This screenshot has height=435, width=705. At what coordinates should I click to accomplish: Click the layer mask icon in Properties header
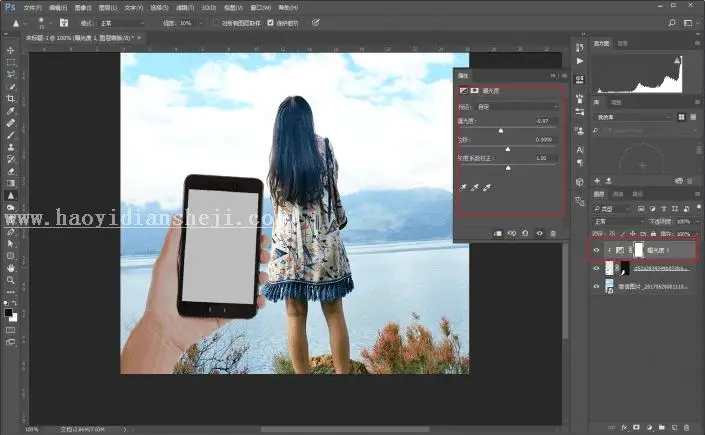474,91
